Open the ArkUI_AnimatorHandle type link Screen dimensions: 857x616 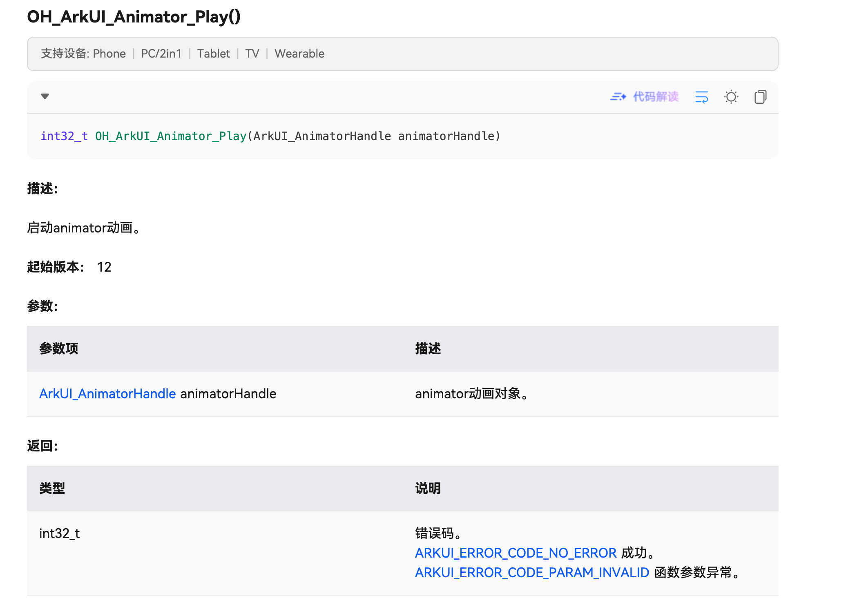107,394
